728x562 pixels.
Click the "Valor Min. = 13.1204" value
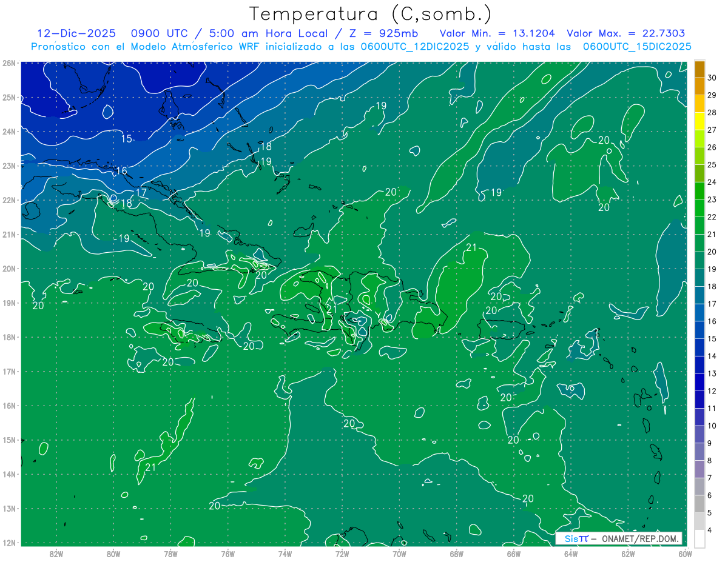point(497,33)
